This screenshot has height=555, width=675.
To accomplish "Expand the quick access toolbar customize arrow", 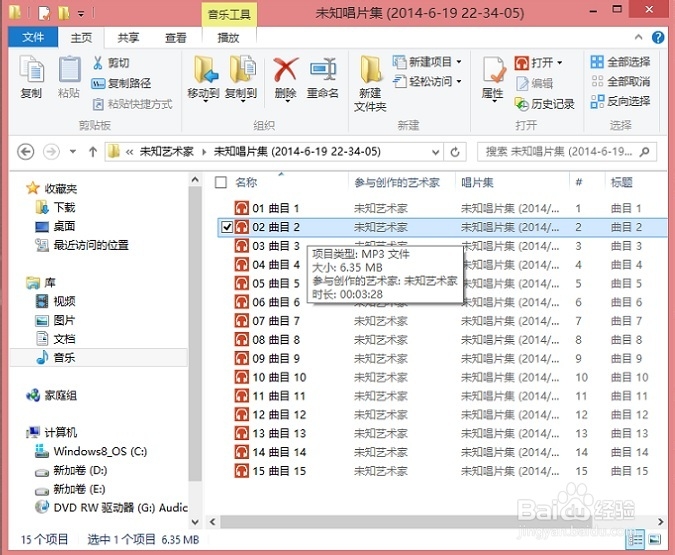I will click(81, 14).
